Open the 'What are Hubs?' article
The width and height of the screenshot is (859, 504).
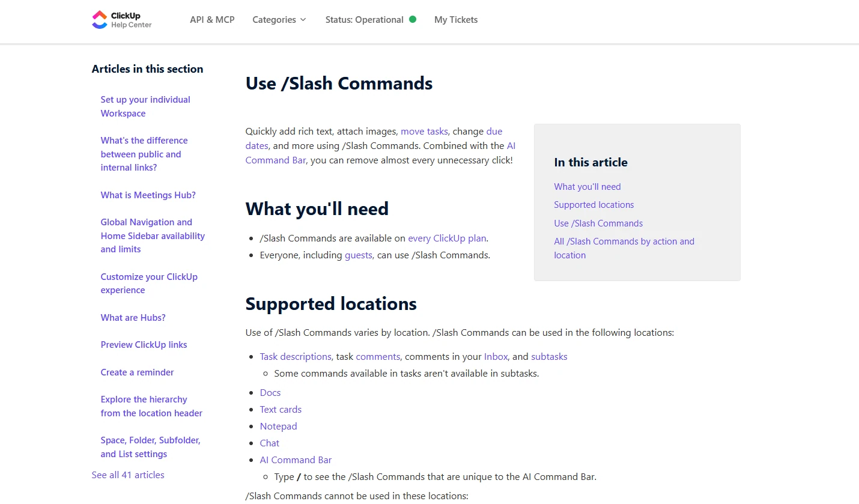[x=133, y=318]
